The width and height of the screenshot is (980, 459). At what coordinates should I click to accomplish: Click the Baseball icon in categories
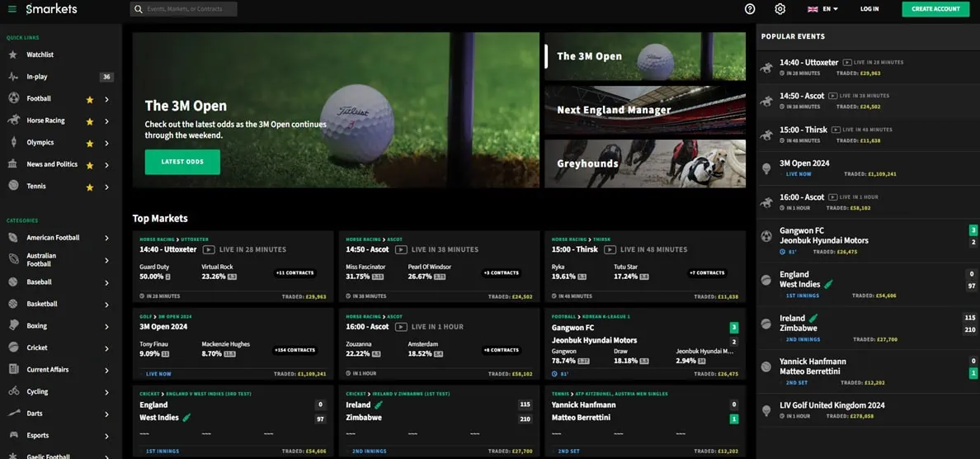tap(13, 282)
